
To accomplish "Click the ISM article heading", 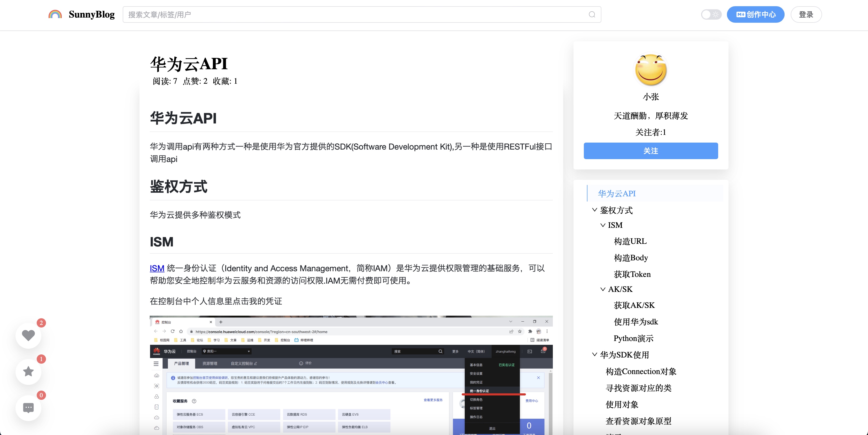I will click(161, 242).
